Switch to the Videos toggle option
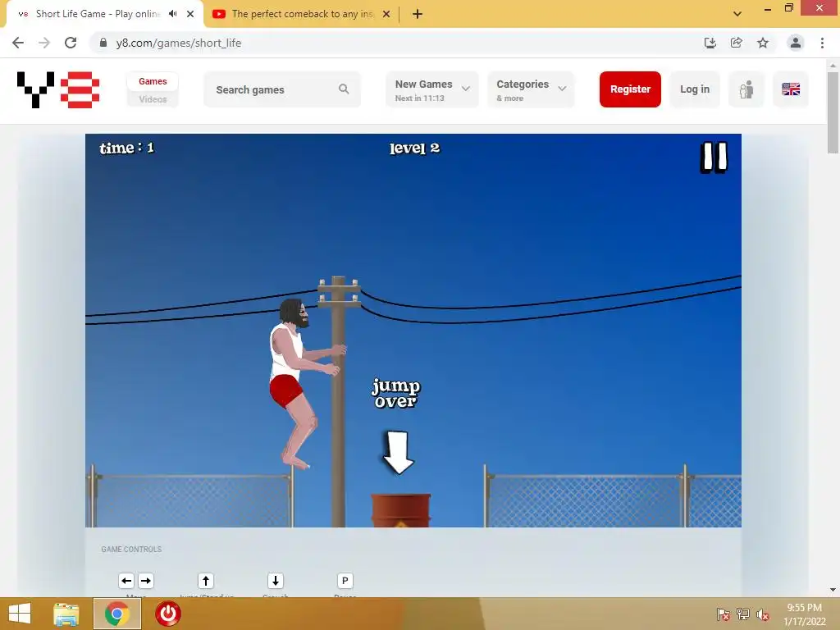This screenshot has height=630, width=840. [153, 99]
